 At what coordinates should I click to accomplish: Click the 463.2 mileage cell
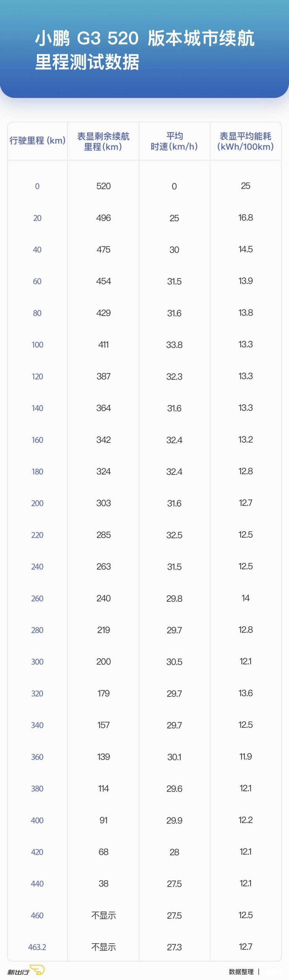(x=37, y=947)
